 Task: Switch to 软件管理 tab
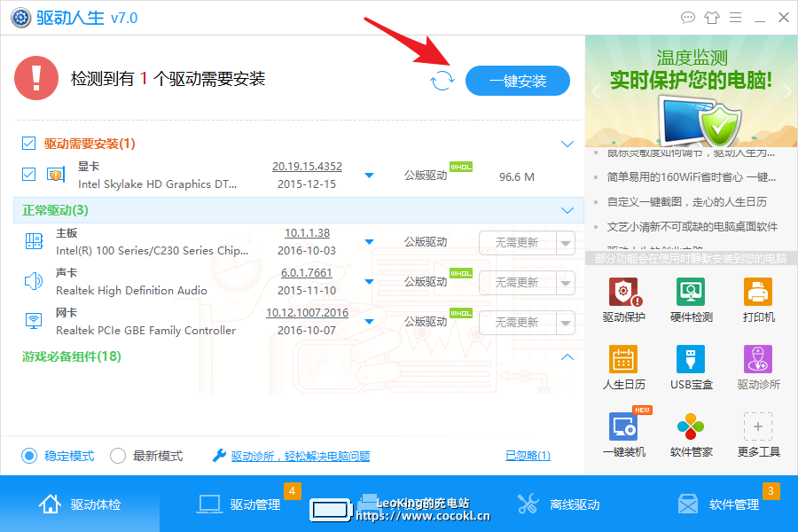[x=718, y=504]
